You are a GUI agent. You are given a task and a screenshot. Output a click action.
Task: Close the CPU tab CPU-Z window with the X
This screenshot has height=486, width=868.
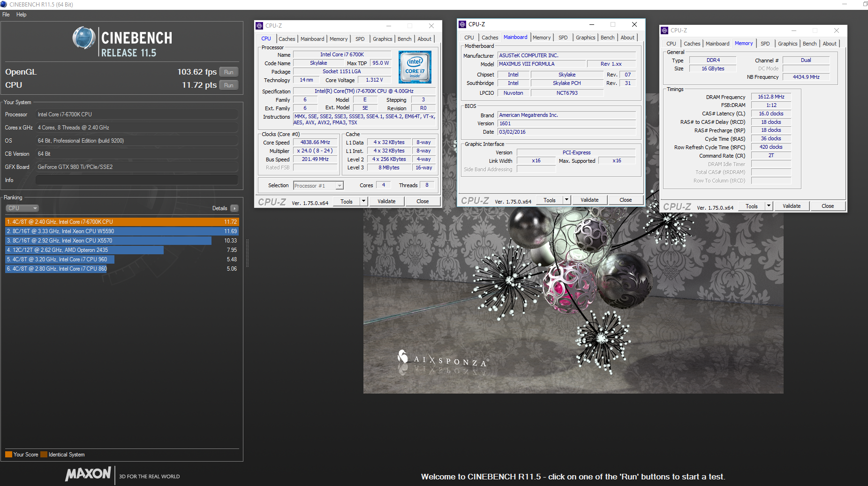click(x=431, y=26)
